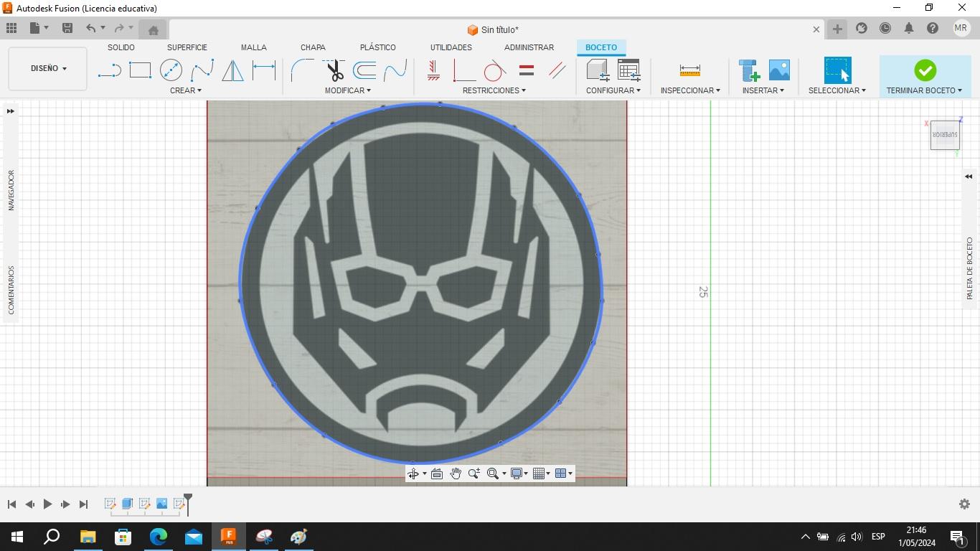
Task: Open grid and snaps dropdown
Action: [542, 474]
